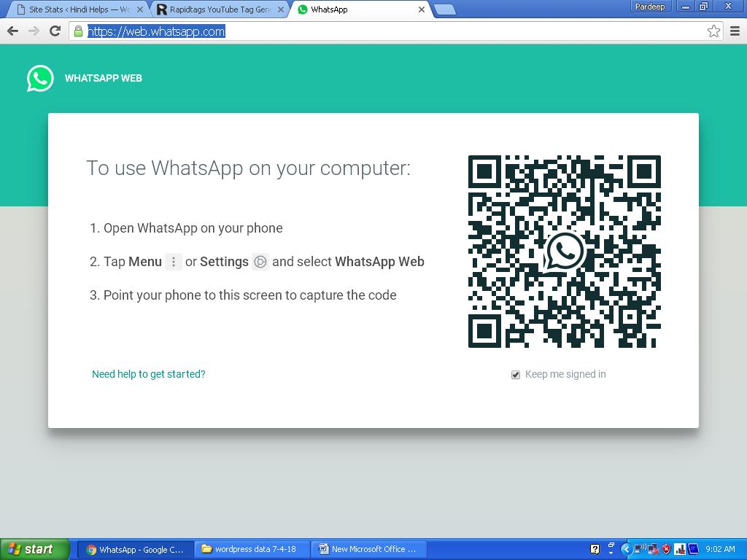Restore down the Chrome window
This screenshot has height=560, width=747.
pyautogui.click(x=704, y=7)
